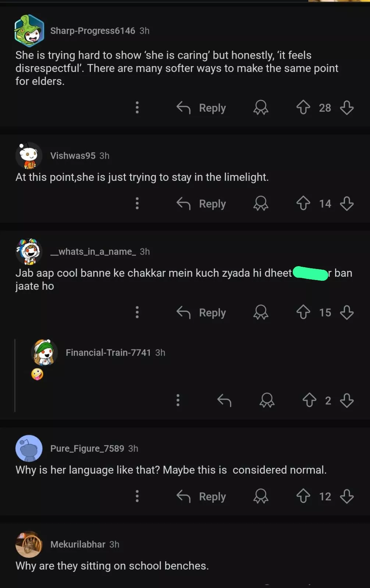Open three-dot menu on Vishwas95's comment

tap(137, 203)
